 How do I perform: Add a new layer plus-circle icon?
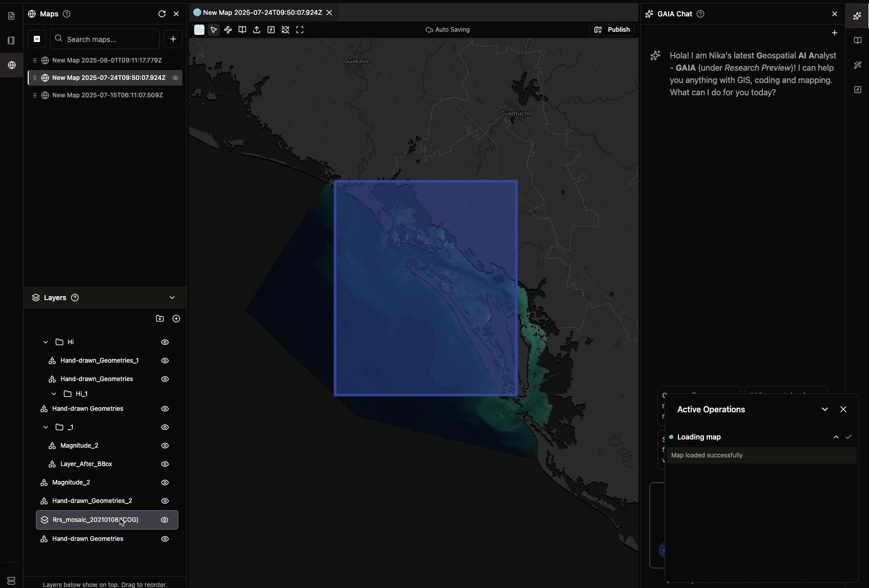[x=176, y=319]
